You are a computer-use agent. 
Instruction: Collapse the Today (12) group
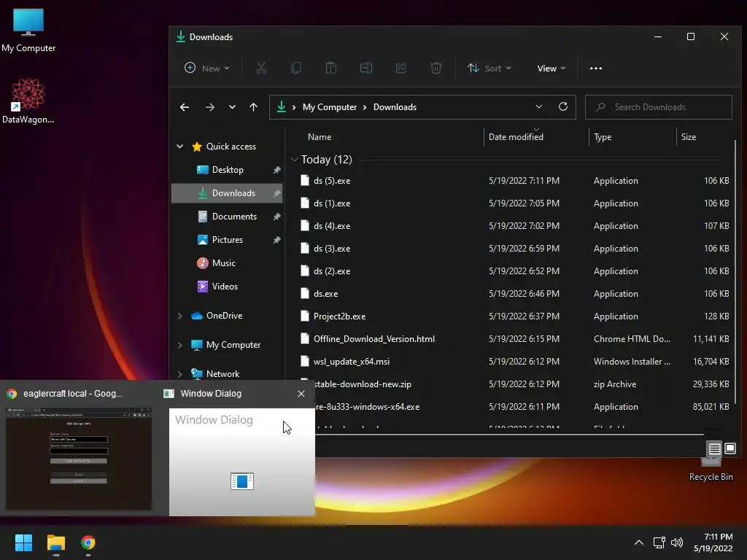(294, 160)
